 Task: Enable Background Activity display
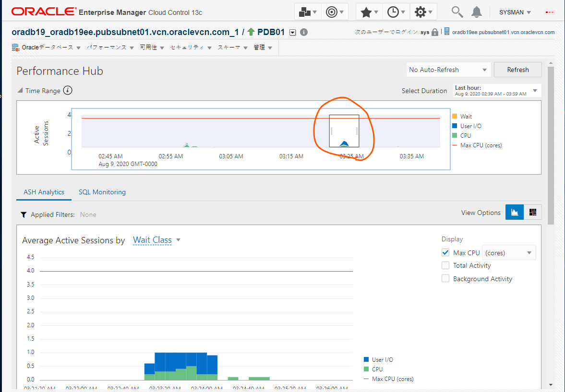[x=445, y=278]
